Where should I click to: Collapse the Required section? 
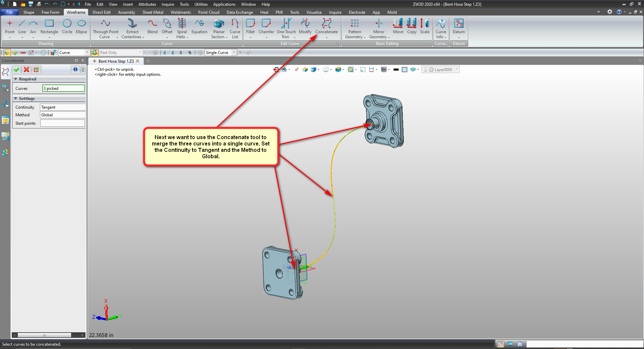(16, 79)
